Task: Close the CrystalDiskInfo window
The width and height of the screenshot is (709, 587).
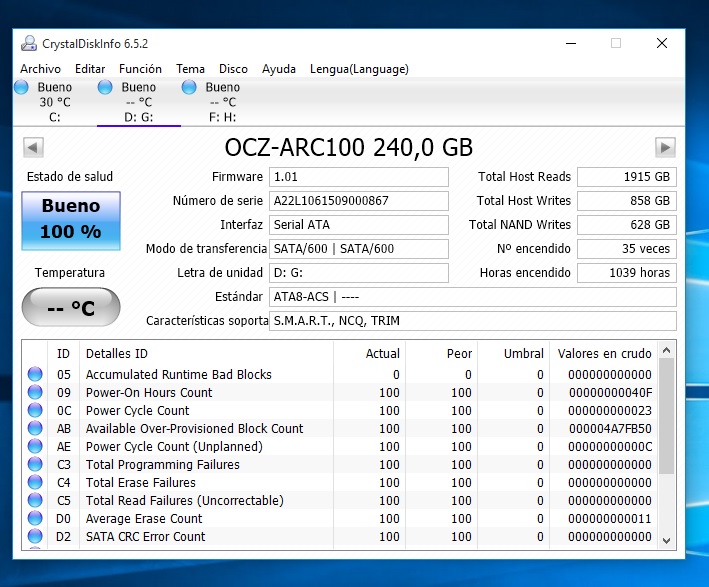Action: 662,43
